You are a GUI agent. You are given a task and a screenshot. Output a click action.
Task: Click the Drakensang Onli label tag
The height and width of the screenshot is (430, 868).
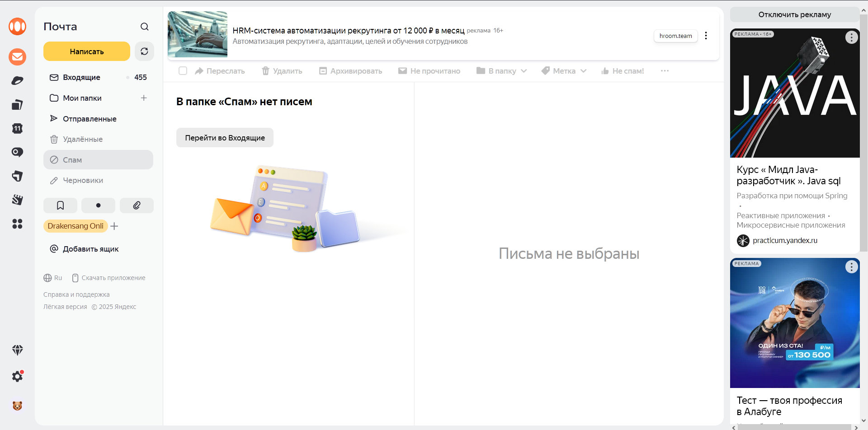point(75,226)
